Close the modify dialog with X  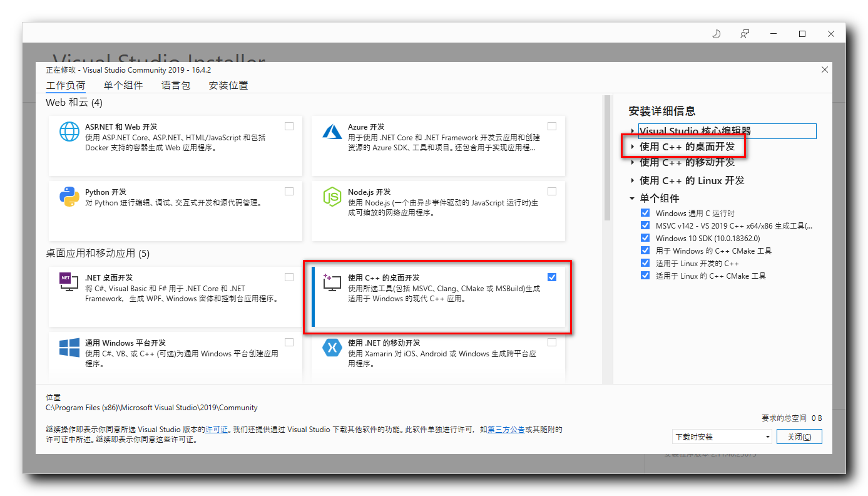[x=825, y=70]
